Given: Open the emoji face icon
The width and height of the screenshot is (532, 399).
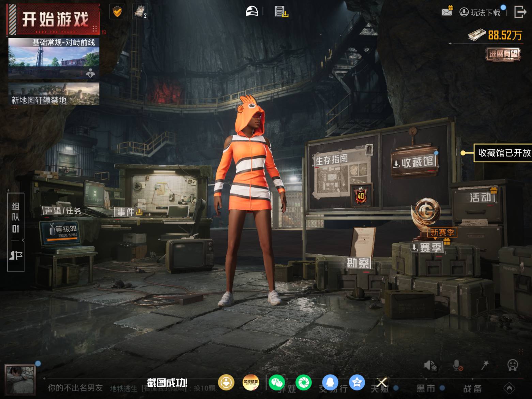Looking at the screenshot, I should [x=512, y=365].
